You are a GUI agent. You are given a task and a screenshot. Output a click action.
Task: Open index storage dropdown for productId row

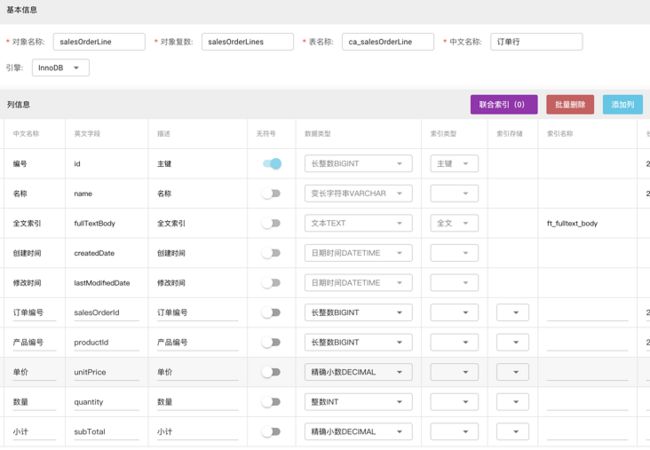click(x=513, y=343)
